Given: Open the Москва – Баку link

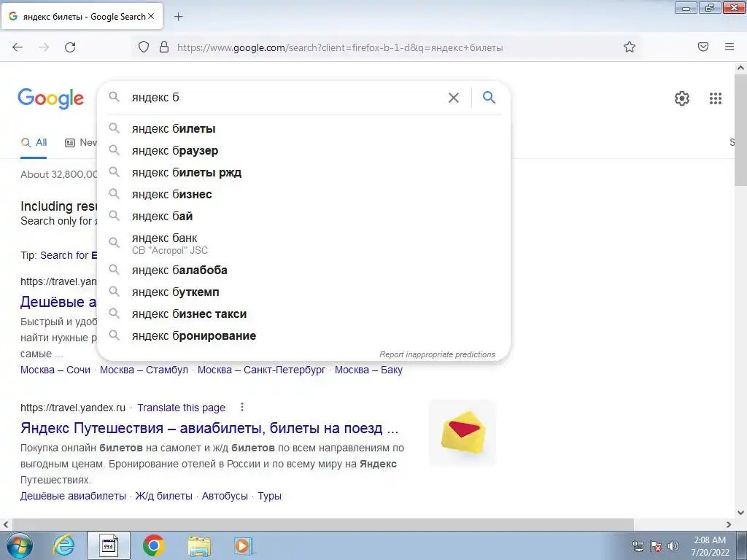Looking at the screenshot, I should pyautogui.click(x=368, y=370).
